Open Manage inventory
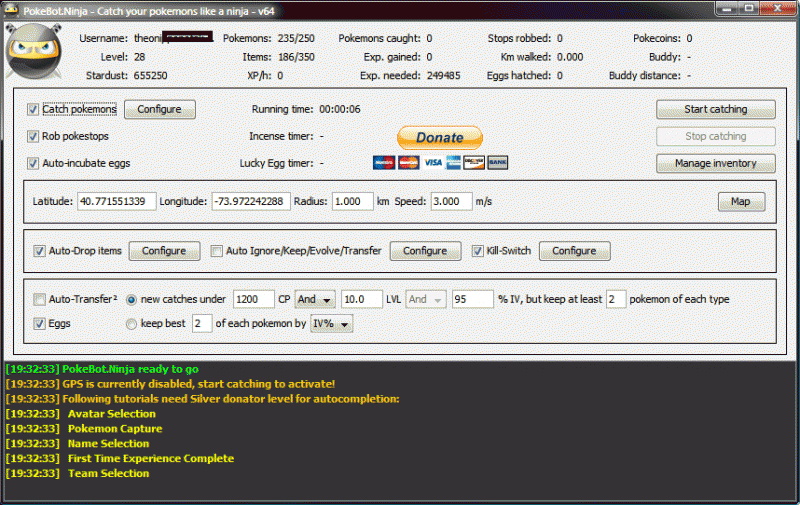800x505 pixels. [x=716, y=163]
